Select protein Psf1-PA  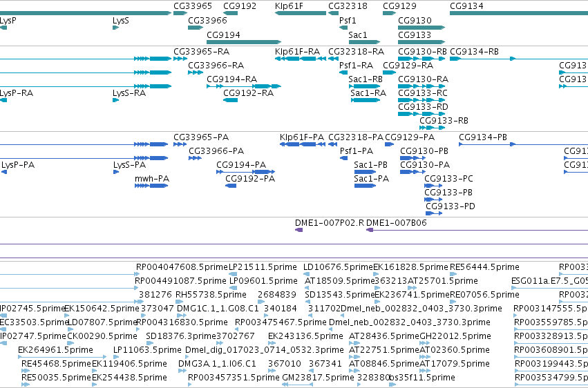click(357, 151)
